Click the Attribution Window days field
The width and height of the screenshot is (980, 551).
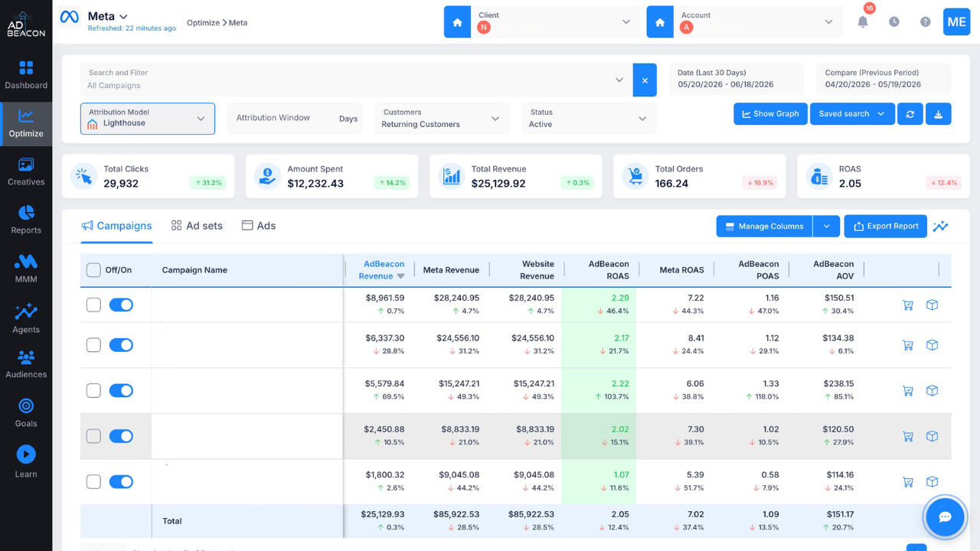(x=295, y=119)
